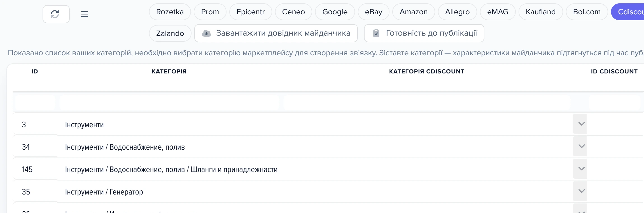
Task: Click the ID Cdiscount filter field
Action: 615,102
